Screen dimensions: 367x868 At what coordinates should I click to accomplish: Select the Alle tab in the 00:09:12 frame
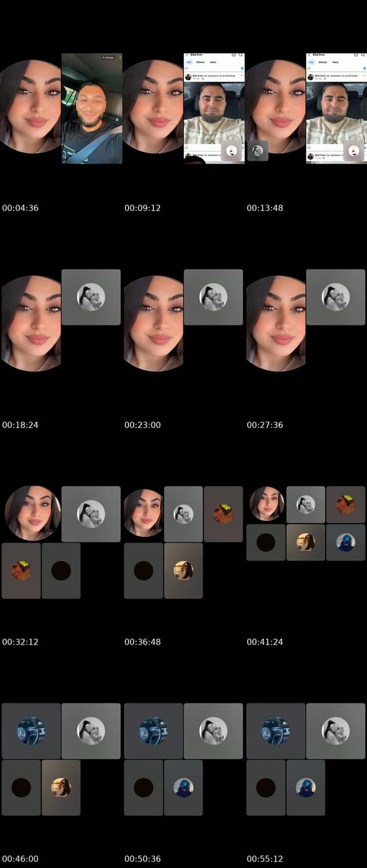189,61
